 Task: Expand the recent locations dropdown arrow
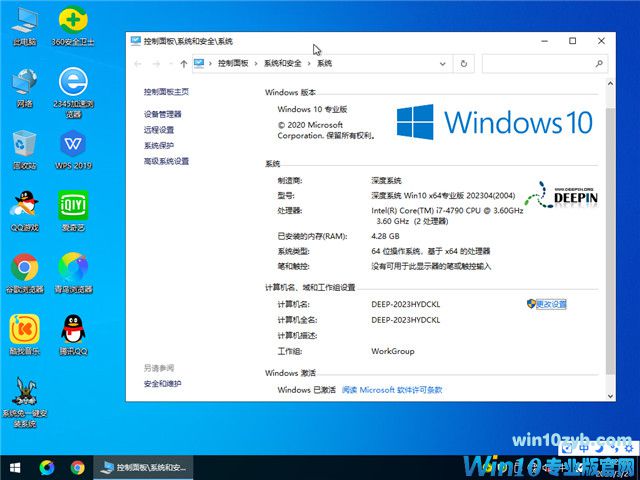(x=171, y=64)
